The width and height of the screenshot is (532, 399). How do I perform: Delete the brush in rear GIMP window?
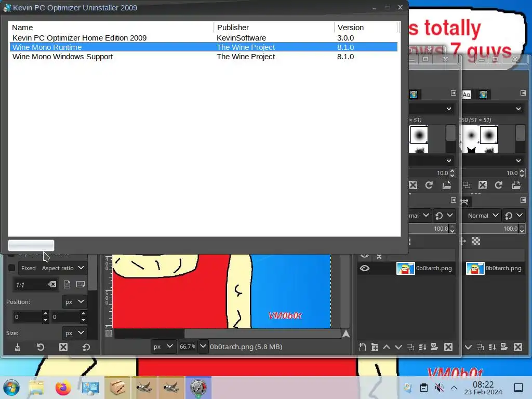pyautogui.click(x=483, y=185)
